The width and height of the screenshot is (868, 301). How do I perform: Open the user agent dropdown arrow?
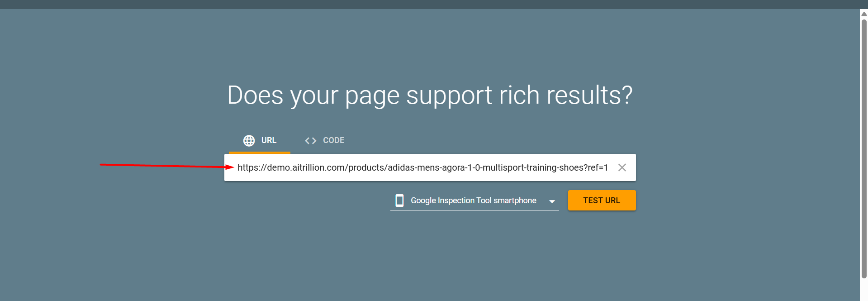(x=552, y=201)
